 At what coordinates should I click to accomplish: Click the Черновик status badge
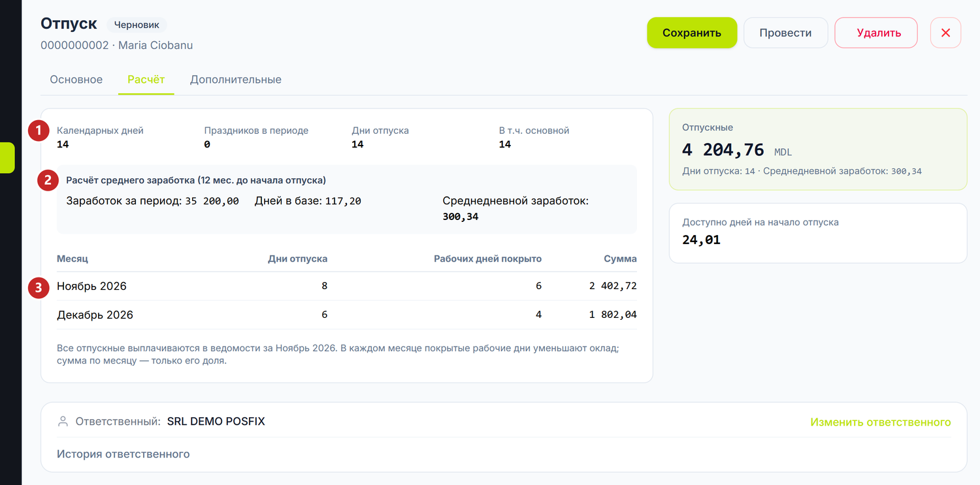point(137,25)
